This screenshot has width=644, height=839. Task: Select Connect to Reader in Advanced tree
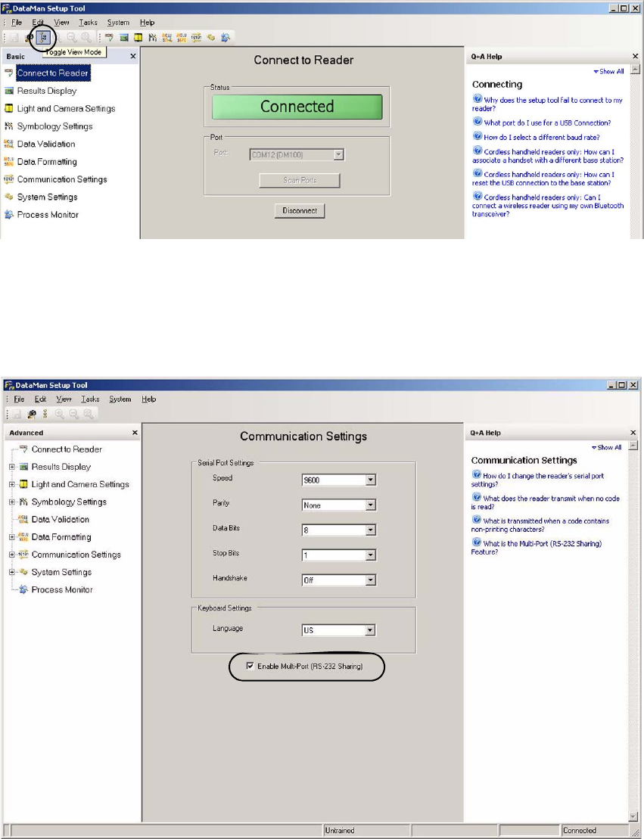click(x=67, y=449)
